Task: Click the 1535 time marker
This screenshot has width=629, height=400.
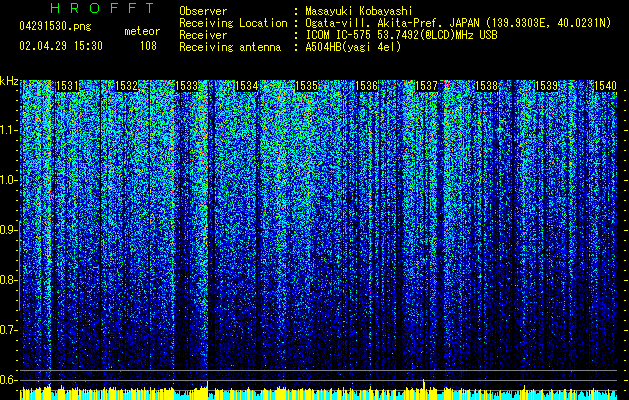Action: (x=307, y=86)
